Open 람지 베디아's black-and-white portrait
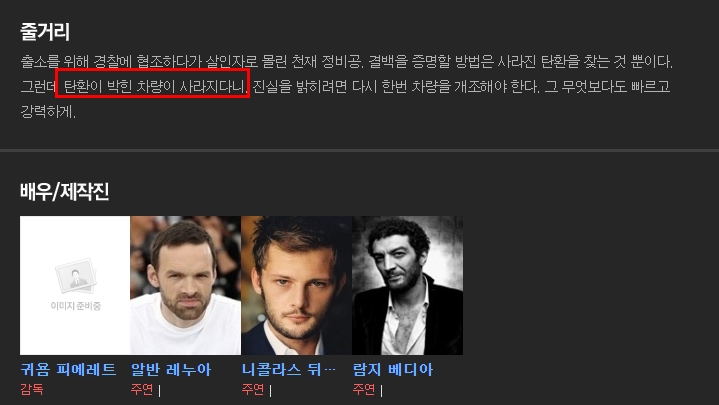Image resolution: width=719 pixels, height=405 pixels. (x=407, y=285)
